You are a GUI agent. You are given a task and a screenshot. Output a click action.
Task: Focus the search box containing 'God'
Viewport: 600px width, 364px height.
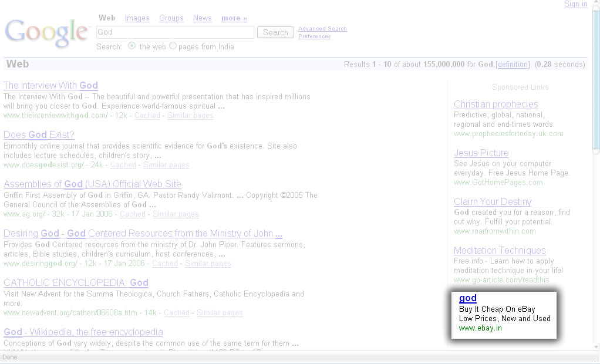point(175,32)
